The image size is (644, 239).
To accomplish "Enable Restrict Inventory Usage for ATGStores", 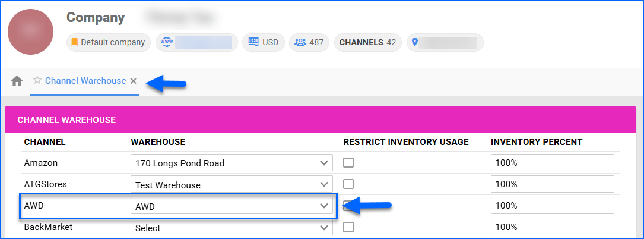I will [348, 184].
